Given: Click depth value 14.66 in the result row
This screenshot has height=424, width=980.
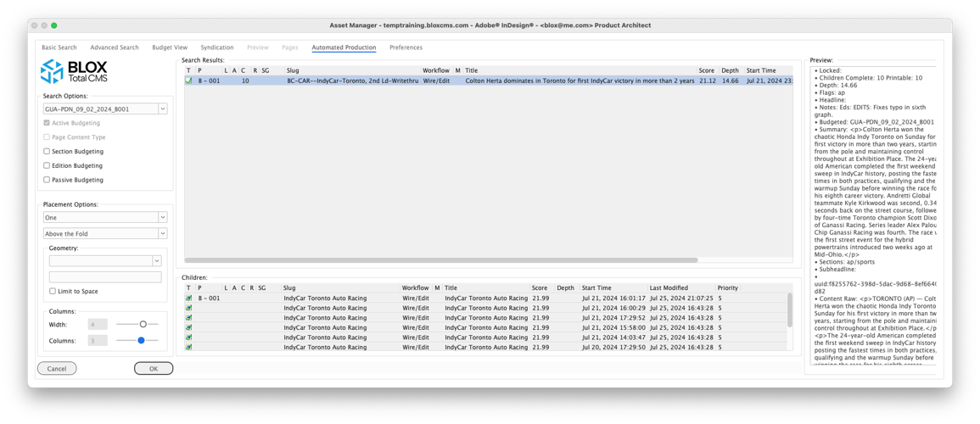Looking at the screenshot, I should [730, 81].
